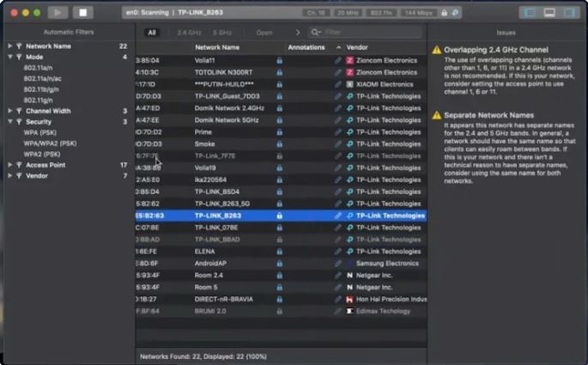588x365 pixels.
Task: Expand the Vendor filter group
Action: pyautogui.click(x=9, y=175)
